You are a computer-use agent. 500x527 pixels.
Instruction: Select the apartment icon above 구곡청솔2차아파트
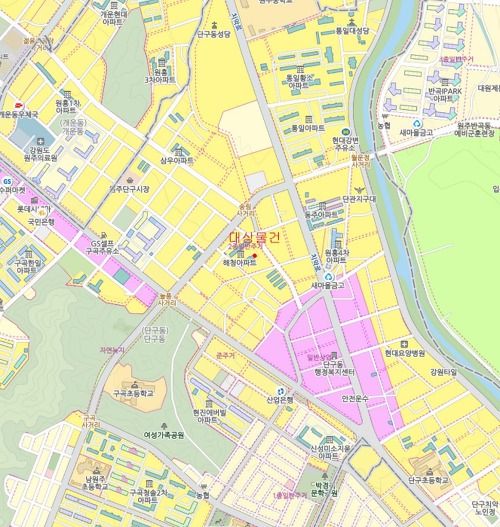tap(149, 484)
